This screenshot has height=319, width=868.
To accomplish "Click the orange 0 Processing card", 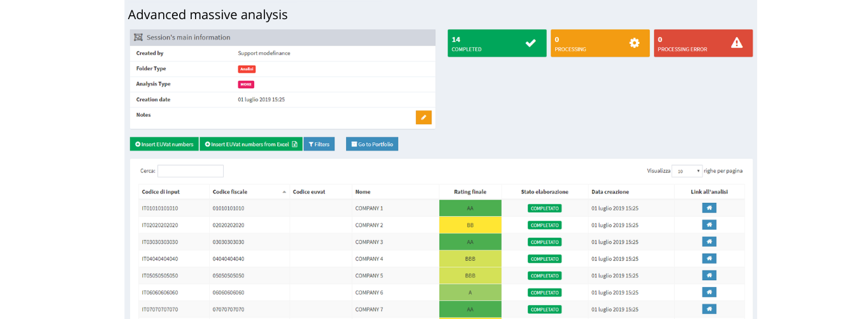I will (600, 43).
